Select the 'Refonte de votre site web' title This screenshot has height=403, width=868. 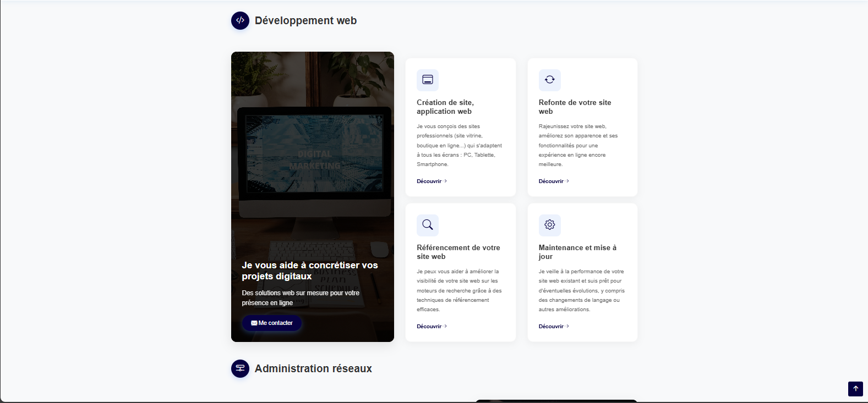575,107
